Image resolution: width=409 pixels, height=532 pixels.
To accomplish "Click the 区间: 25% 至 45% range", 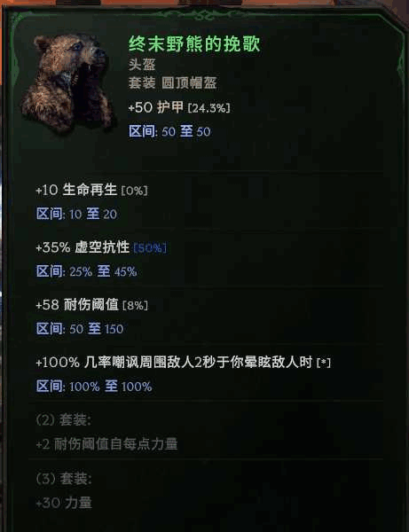I will click(x=87, y=271).
